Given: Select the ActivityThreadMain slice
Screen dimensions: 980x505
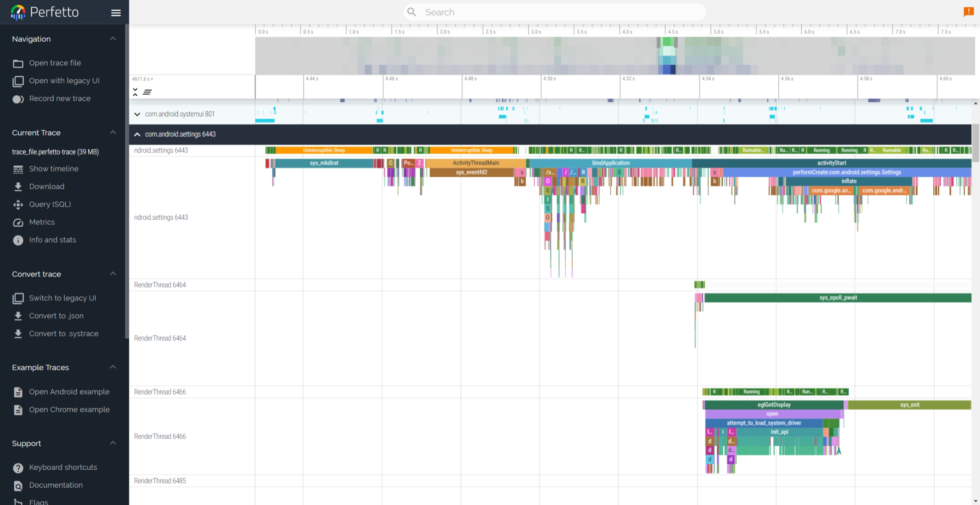Looking at the screenshot, I should [x=476, y=163].
